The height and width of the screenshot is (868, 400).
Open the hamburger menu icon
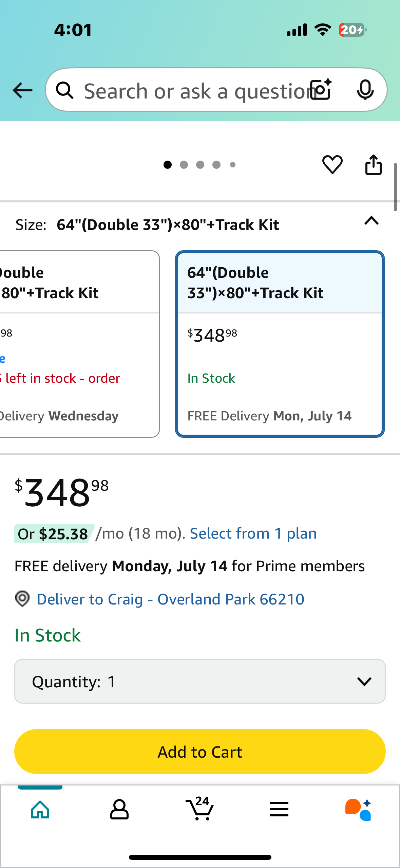(279, 809)
